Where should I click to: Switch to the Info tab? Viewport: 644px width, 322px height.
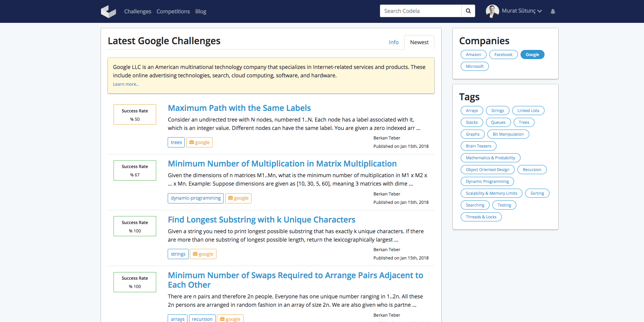pyautogui.click(x=394, y=42)
